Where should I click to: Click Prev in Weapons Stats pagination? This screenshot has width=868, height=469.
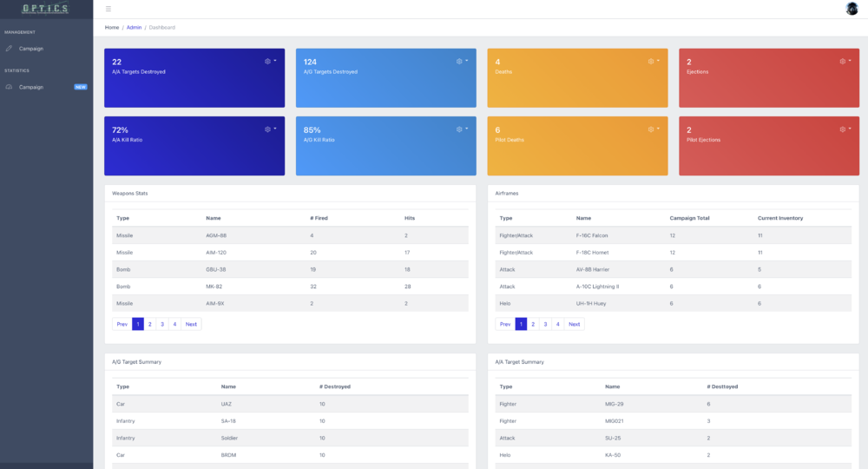click(x=122, y=324)
